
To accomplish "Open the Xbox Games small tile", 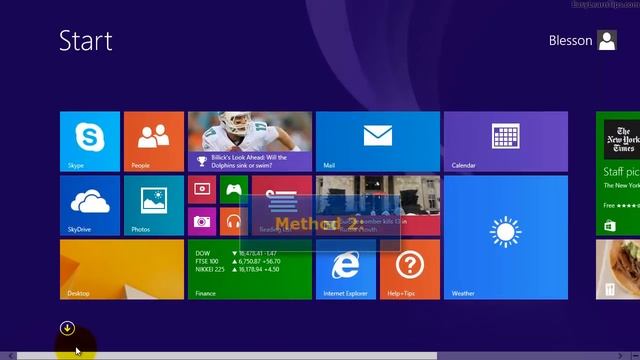I will click(234, 189).
